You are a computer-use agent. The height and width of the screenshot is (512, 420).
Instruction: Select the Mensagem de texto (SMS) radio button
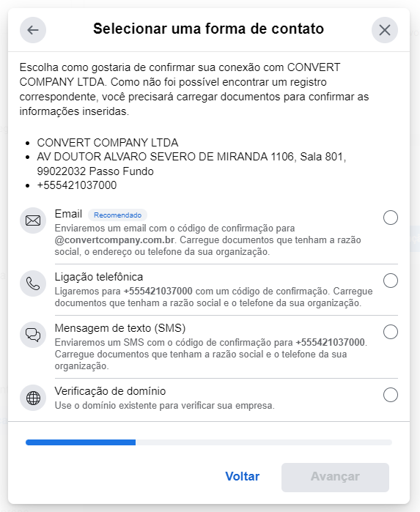coord(391,332)
